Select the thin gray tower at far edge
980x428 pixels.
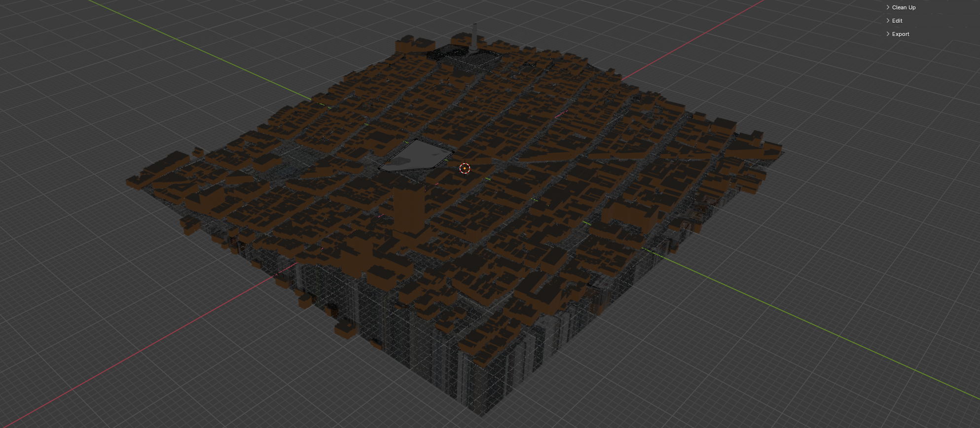click(x=474, y=36)
